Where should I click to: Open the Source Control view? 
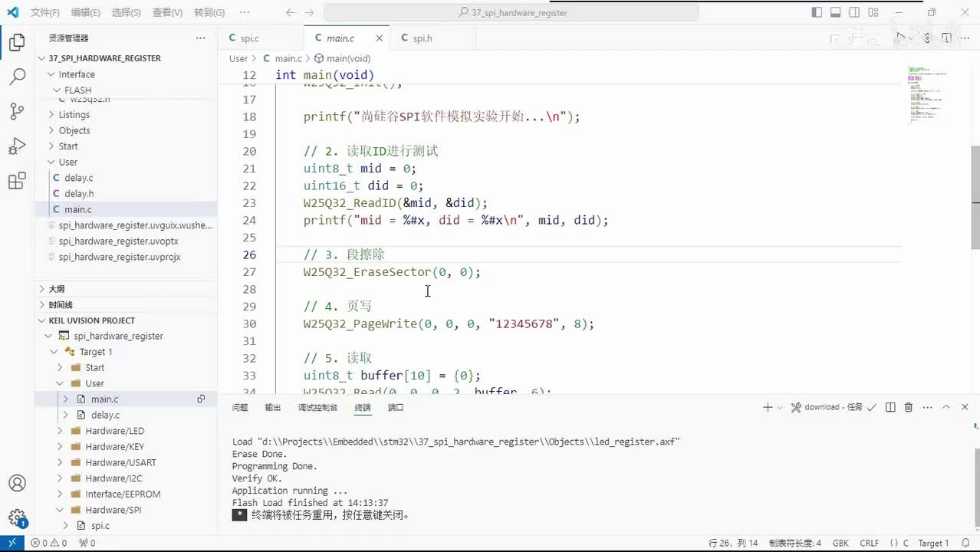click(x=17, y=112)
